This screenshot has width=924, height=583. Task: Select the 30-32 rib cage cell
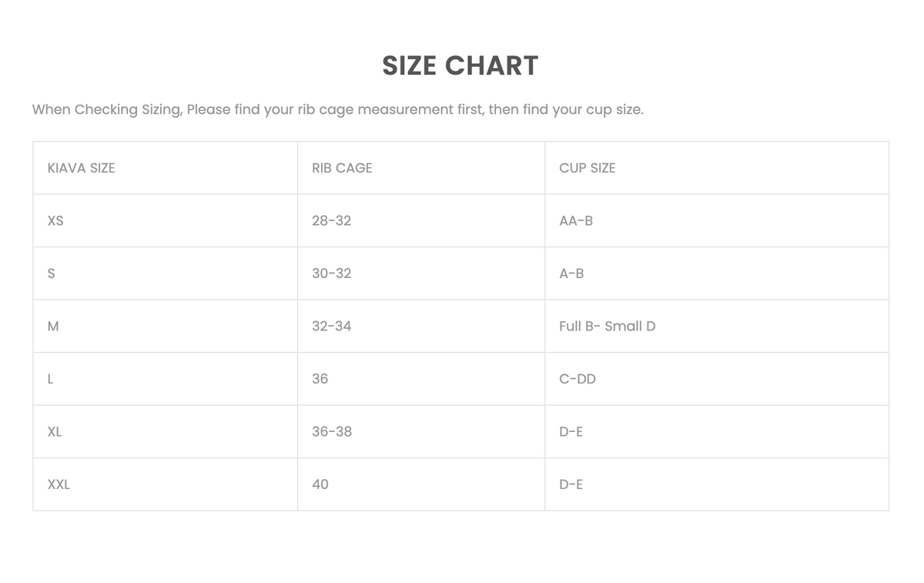331,273
